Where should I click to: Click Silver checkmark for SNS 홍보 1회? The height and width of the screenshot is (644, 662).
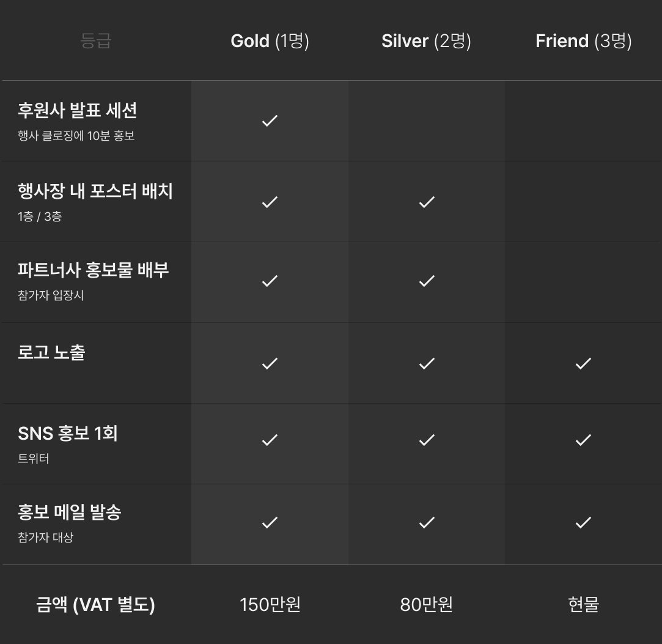(x=427, y=440)
